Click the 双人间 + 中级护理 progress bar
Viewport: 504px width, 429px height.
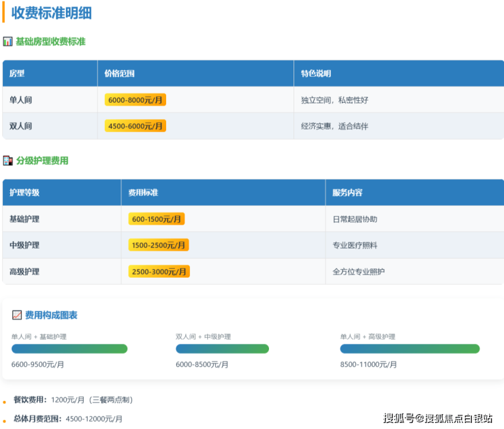pyautogui.click(x=222, y=349)
